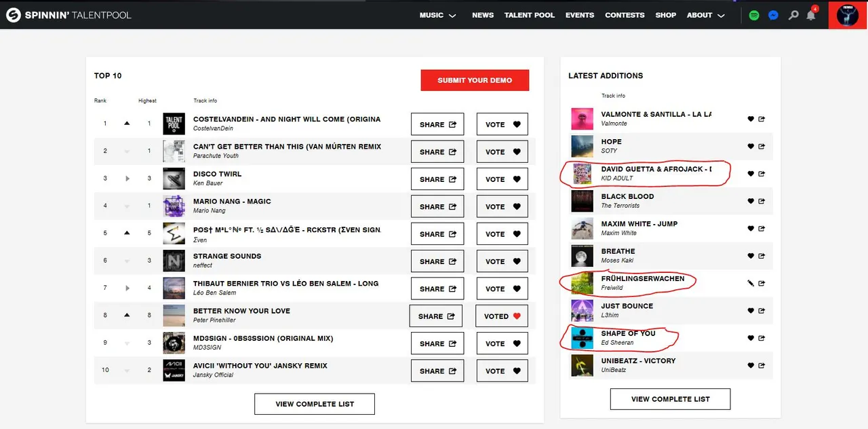This screenshot has height=429, width=868.
Task: Open Talent Pool cover art of rank 1
Action: point(174,124)
